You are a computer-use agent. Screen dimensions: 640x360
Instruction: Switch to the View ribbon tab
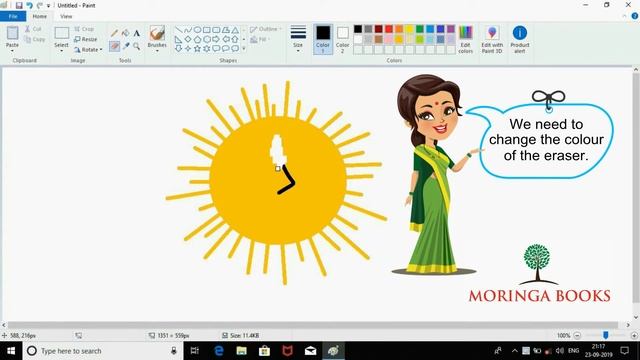point(66,16)
